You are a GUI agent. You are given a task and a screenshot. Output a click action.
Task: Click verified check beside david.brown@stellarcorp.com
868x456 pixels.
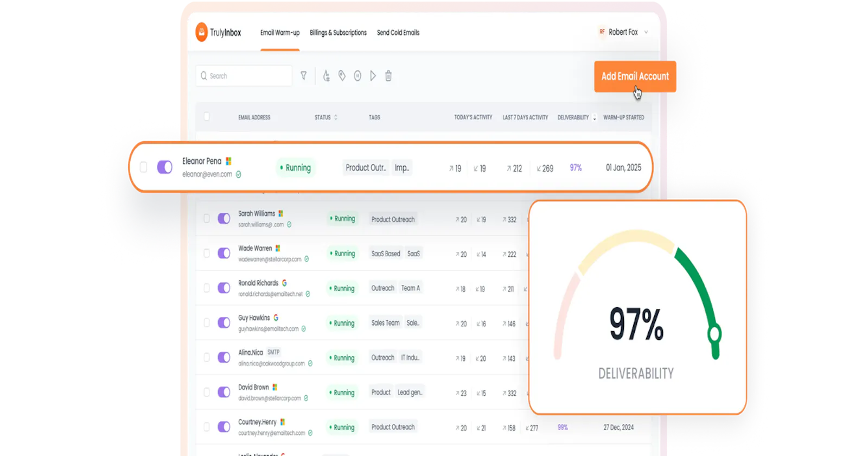(306, 398)
